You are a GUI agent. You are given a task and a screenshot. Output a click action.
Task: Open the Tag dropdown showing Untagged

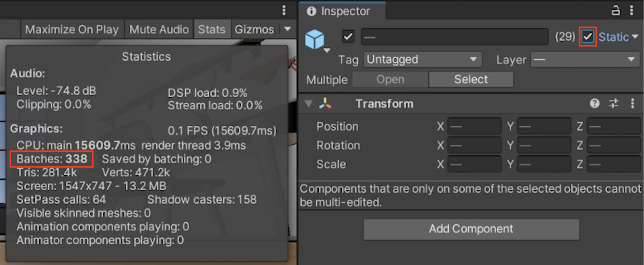coord(422,59)
